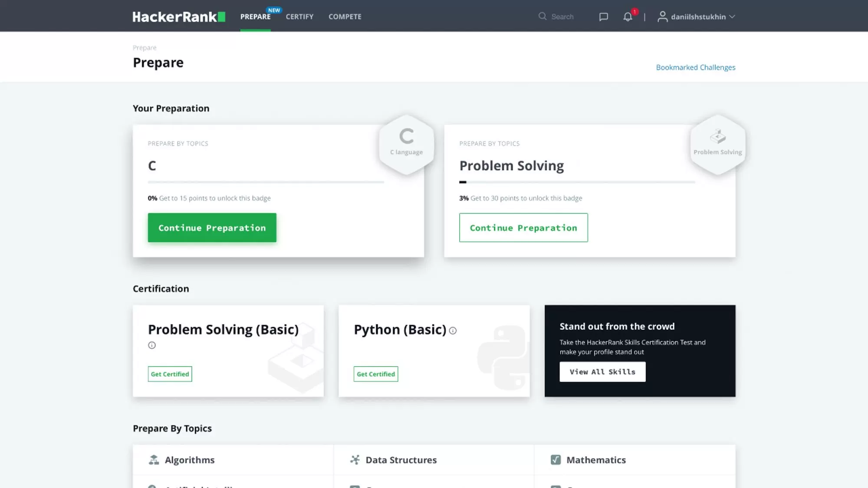This screenshot has width=868, height=488.
Task: Click the Problem Solving preparation card heading
Action: click(x=511, y=166)
